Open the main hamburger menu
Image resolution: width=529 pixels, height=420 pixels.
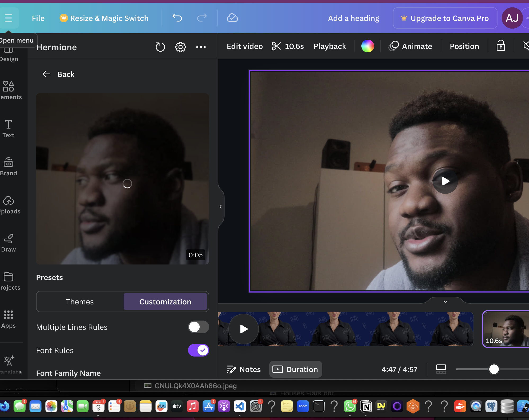coord(8,18)
